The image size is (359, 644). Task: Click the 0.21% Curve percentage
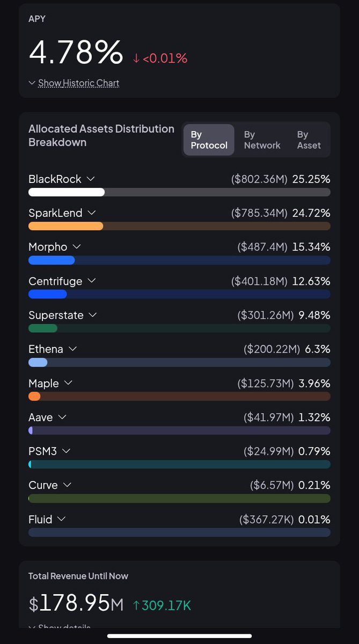coord(314,485)
